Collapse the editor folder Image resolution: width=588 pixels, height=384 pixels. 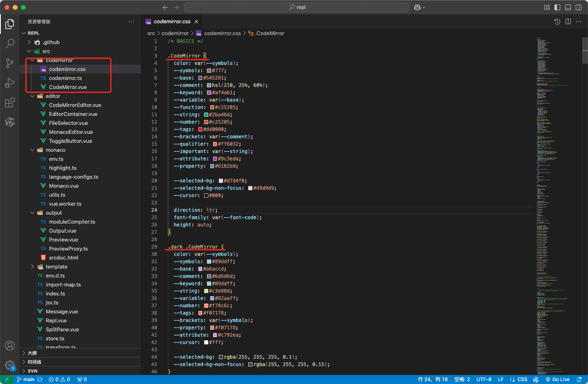pos(32,96)
